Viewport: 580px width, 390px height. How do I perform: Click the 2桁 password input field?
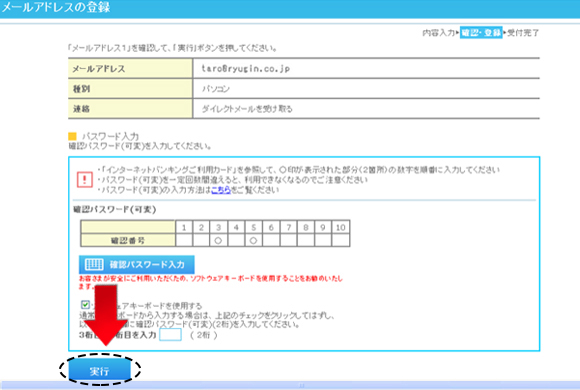pos(170,335)
